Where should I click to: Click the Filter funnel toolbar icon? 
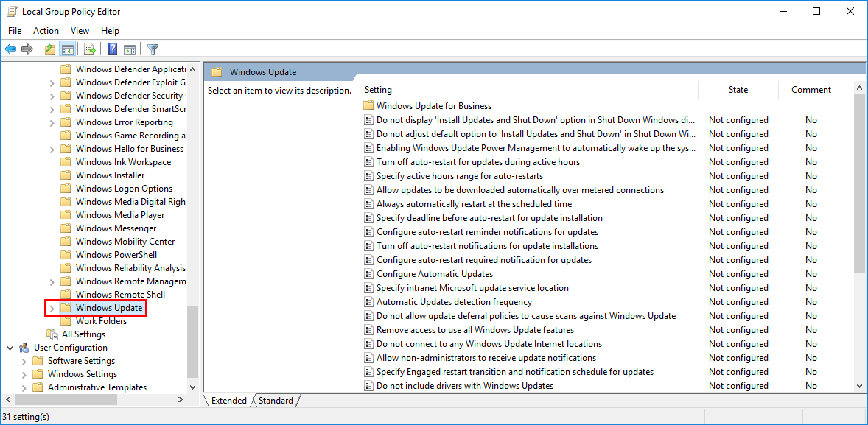[153, 49]
